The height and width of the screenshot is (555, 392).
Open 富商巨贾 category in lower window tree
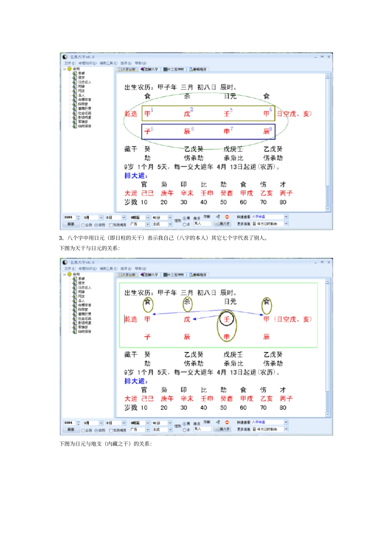point(85,314)
